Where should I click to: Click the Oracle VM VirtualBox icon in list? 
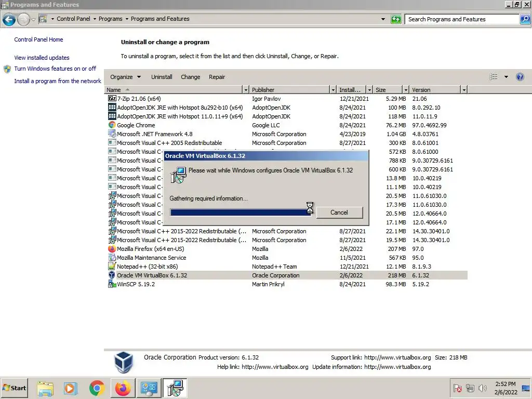(x=112, y=275)
